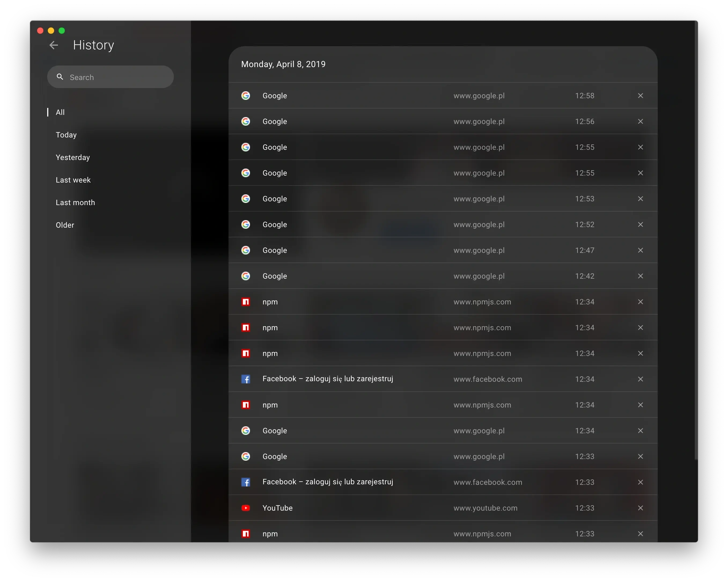Remove the Google entry from 12:42
Image resolution: width=728 pixels, height=582 pixels.
pyautogui.click(x=640, y=276)
